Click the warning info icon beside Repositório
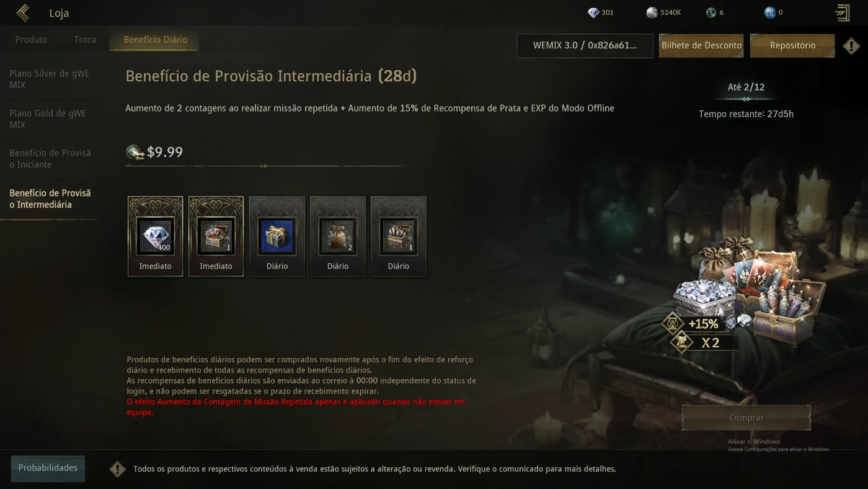This screenshot has width=868, height=489. tap(851, 45)
